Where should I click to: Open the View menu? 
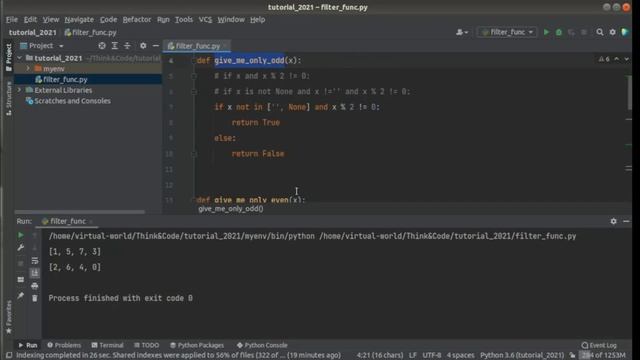point(51,19)
